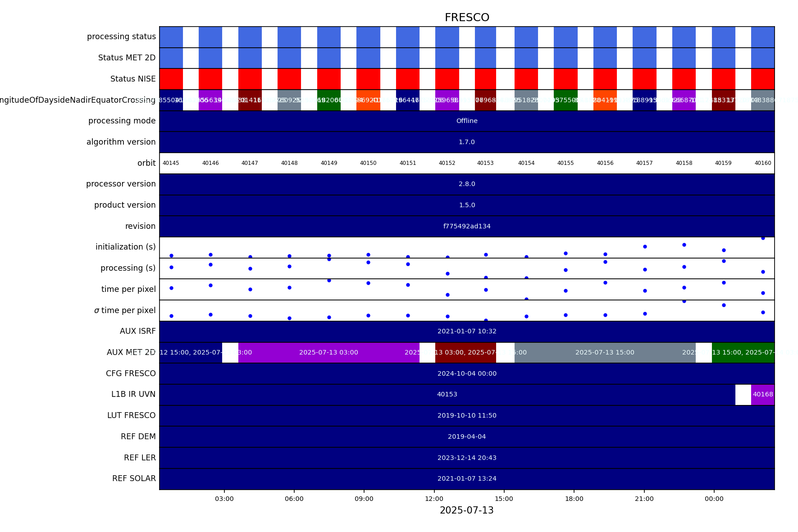798x532 pixels.
Task: Click the 2025-07-13 date label below the axis
Action: coord(467,510)
